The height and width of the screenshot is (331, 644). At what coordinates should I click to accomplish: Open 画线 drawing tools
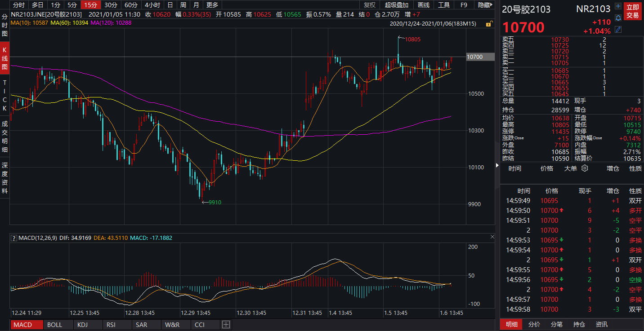pyautogui.click(x=423, y=5)
